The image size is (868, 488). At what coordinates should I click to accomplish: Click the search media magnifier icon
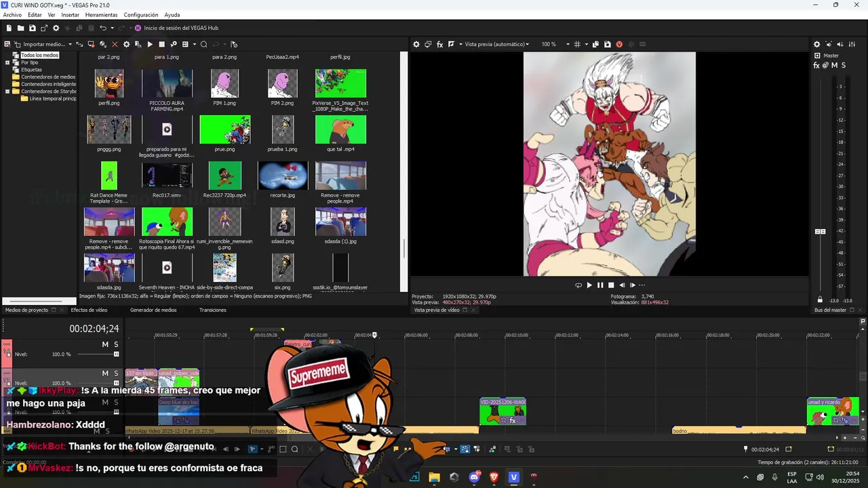[x=203, y=44]
